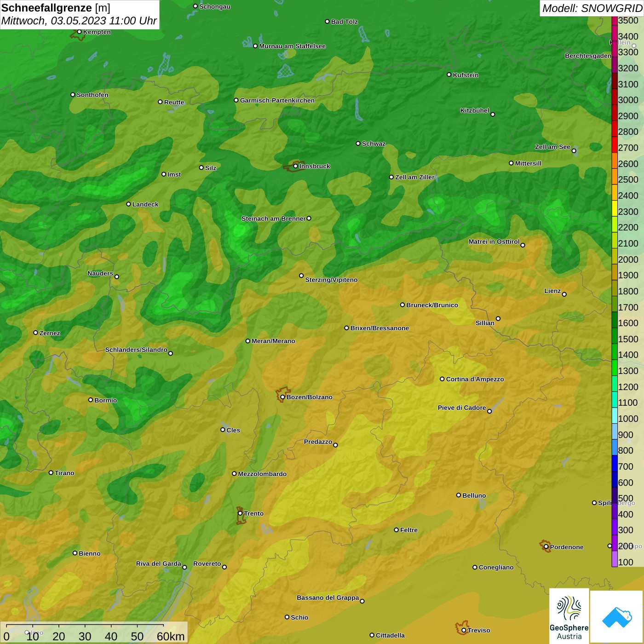Click the Bassano del Grappa label
Viewport: 644px width, 644px height.
point(328,598)
